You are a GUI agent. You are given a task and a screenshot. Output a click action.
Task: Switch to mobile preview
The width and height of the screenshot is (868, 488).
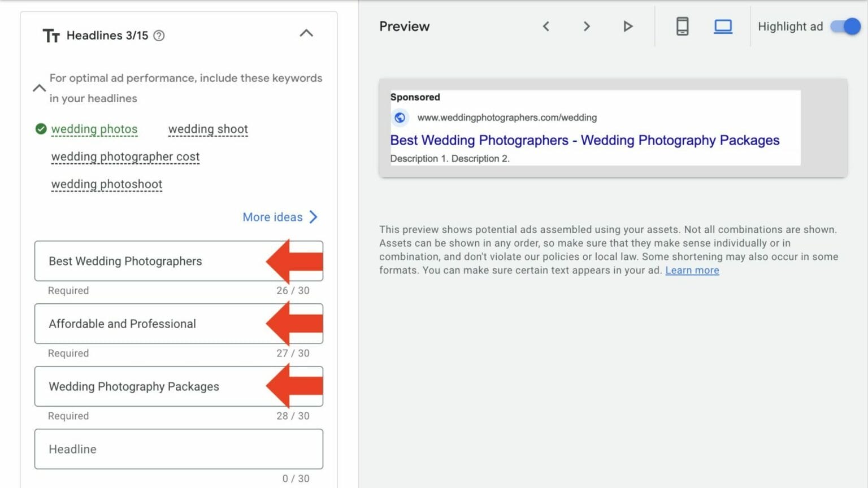click(x=682, y=27)
